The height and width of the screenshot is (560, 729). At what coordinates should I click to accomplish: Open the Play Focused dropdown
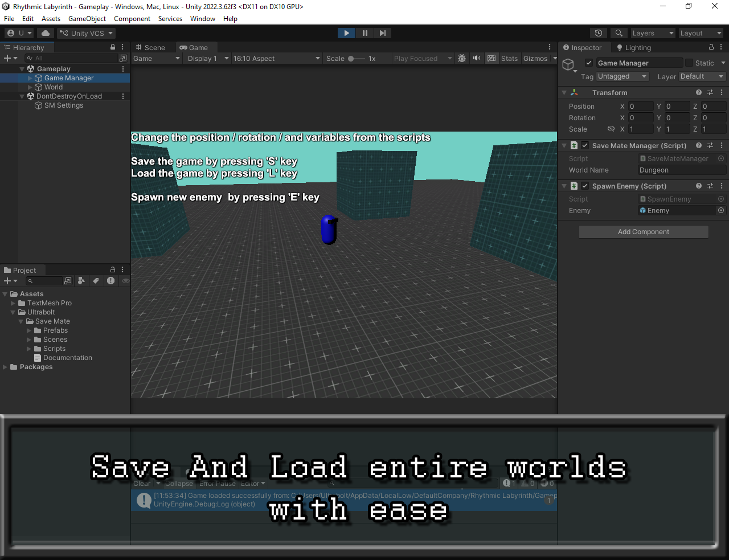click(x=423, y=58)
